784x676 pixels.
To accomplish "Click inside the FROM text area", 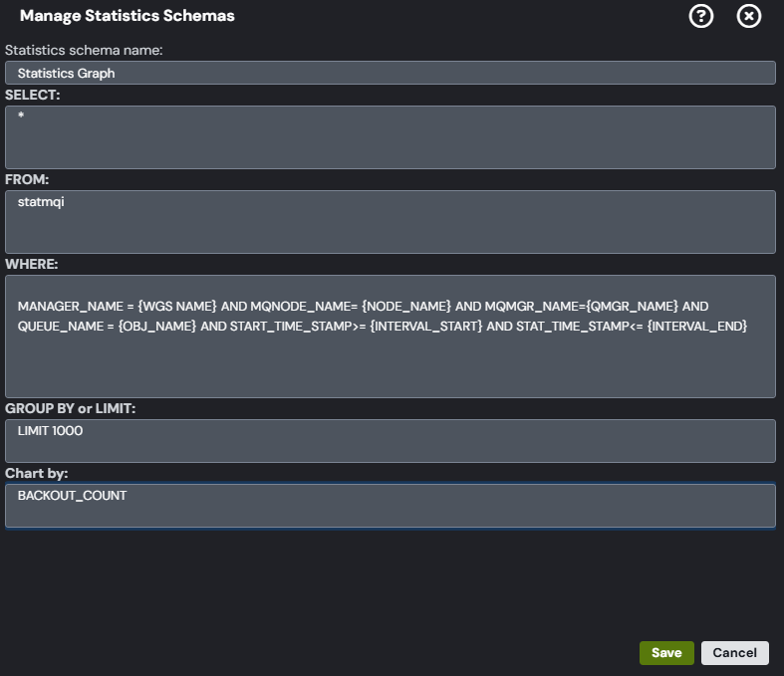I will 390,222.
